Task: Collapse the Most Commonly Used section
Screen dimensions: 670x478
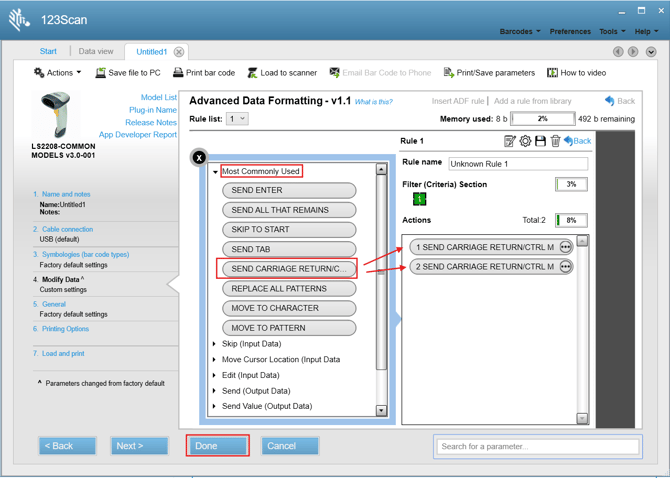Action: (x=215, y=172)
